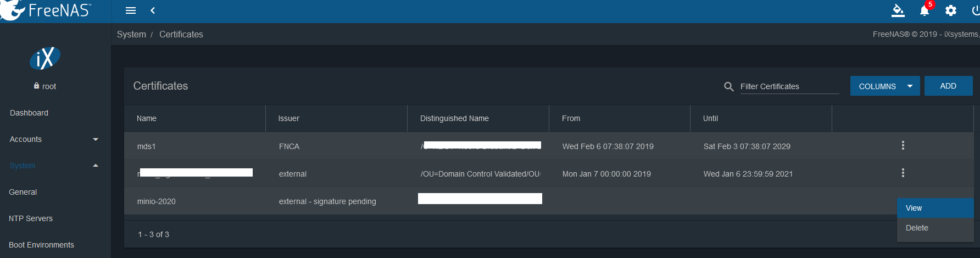Click the FreeNAS logo

coord(46,10)
